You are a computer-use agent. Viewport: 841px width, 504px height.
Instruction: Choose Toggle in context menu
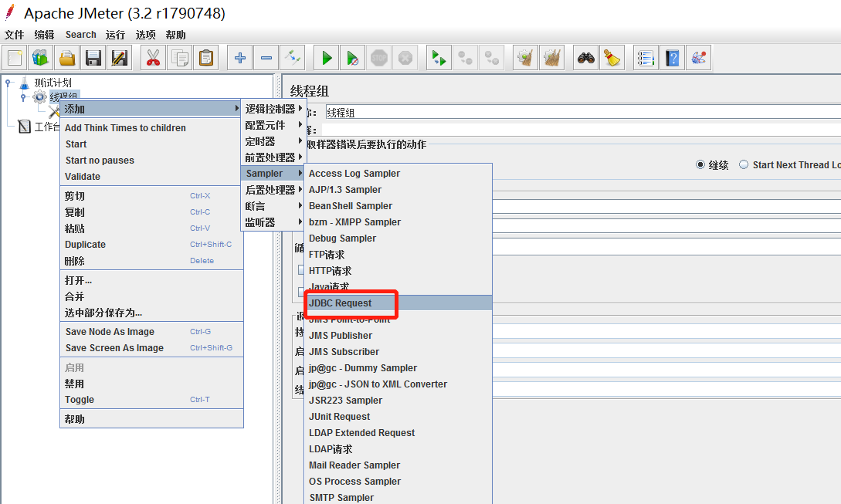(x=151, y=400)
